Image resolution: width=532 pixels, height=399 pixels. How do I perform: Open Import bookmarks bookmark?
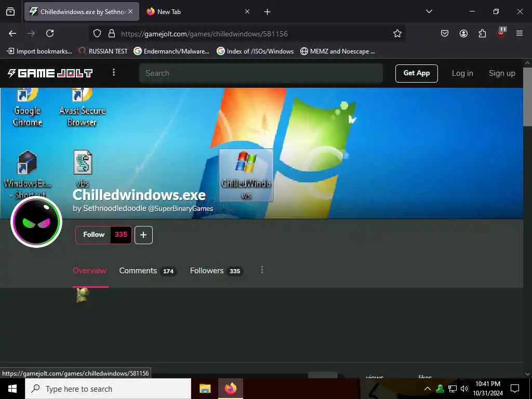39,51
